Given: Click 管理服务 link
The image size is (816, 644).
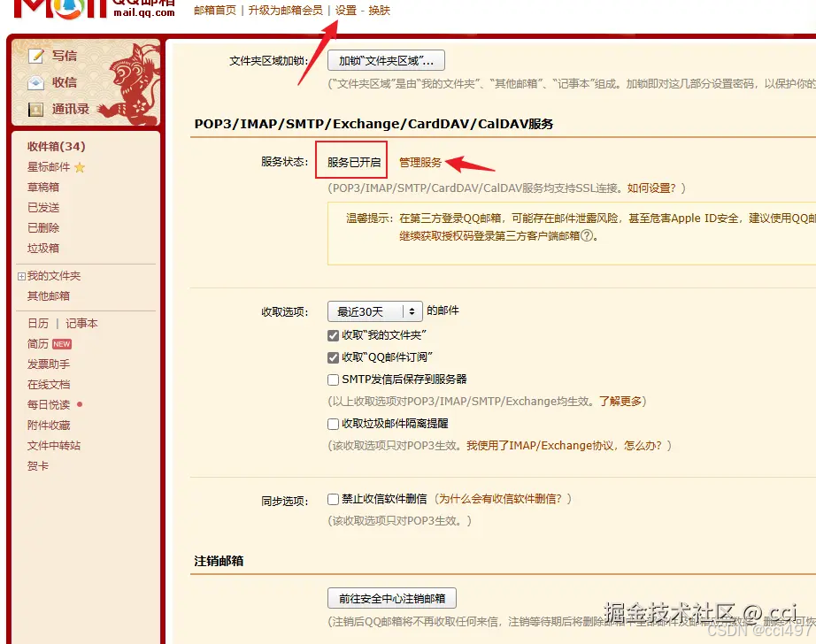Looking at the screenshot, I should click(x=420, y=162).
